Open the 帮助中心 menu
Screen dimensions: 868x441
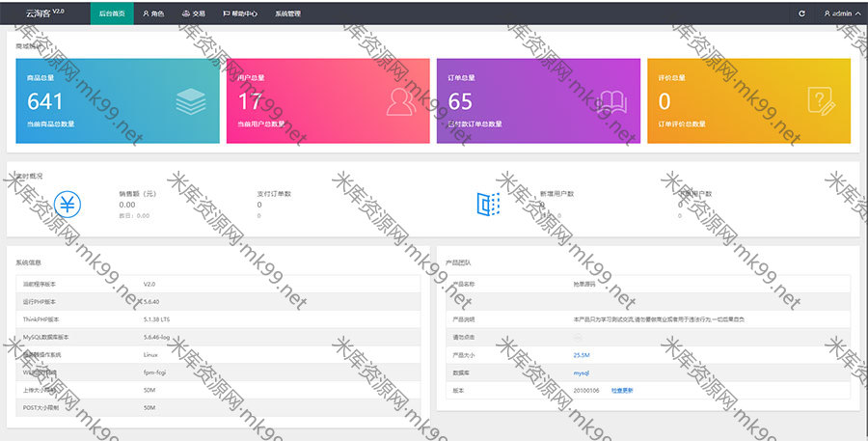(x=238, y=14)
